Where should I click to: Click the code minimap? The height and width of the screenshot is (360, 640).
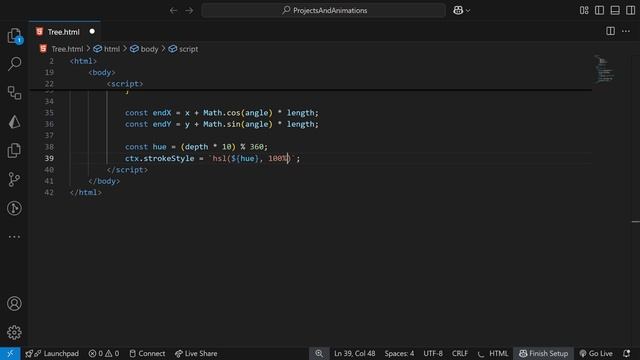pyautogui.click(x=604, y=69)
